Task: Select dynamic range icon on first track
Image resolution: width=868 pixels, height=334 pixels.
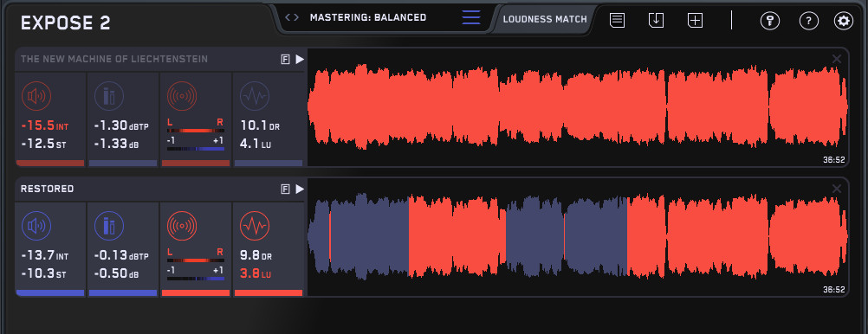Action: [x=255, y=97]
